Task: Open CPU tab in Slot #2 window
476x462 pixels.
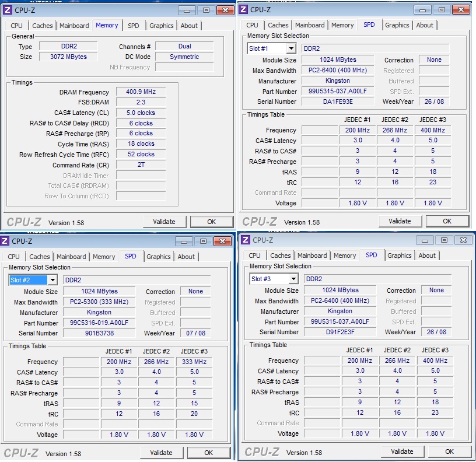Action: point(13,257)
